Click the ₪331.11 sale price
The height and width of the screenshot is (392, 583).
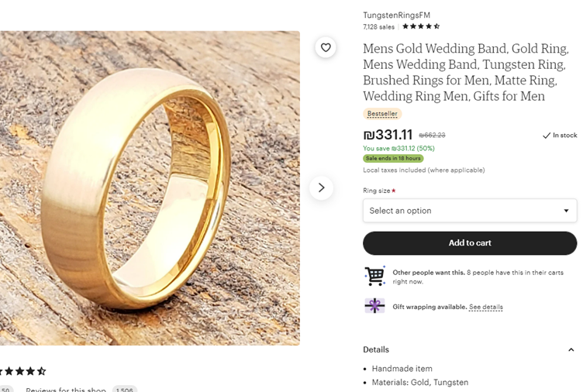[x=388, y=135]
